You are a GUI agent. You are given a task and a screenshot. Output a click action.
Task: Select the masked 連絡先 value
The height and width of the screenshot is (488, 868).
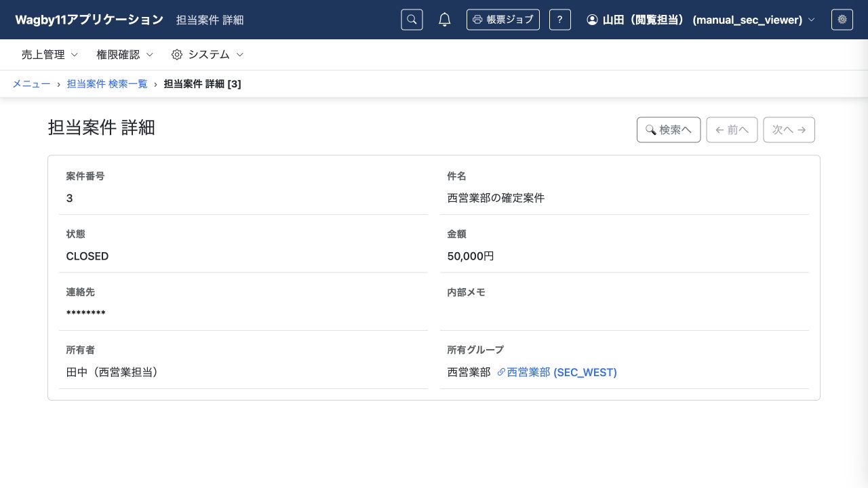[x=86, y=313]
